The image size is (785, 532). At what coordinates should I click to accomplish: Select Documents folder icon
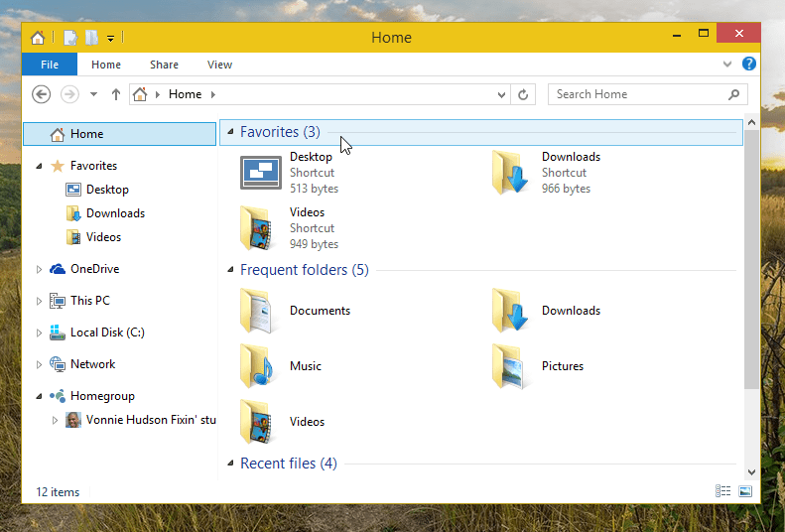[258, 311]
